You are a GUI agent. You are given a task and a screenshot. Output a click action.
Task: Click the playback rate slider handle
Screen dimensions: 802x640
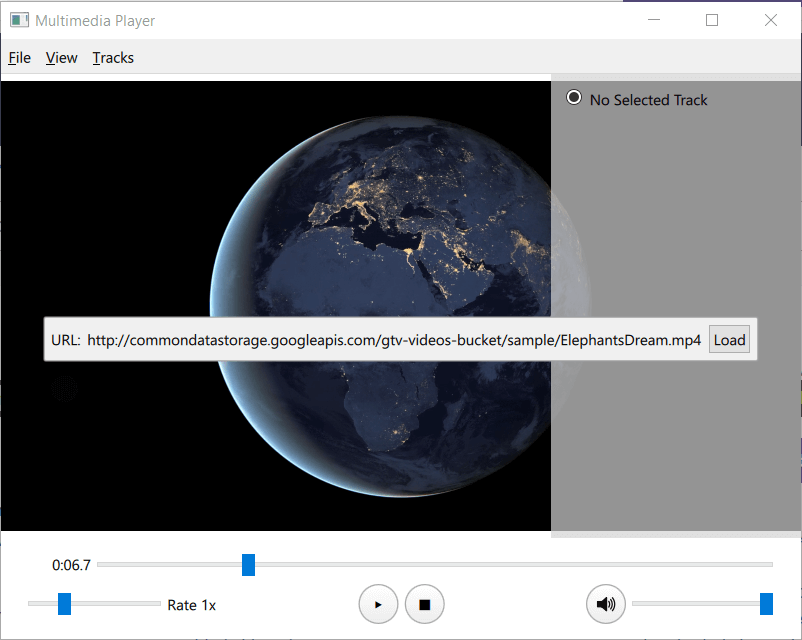click(64, 604)
